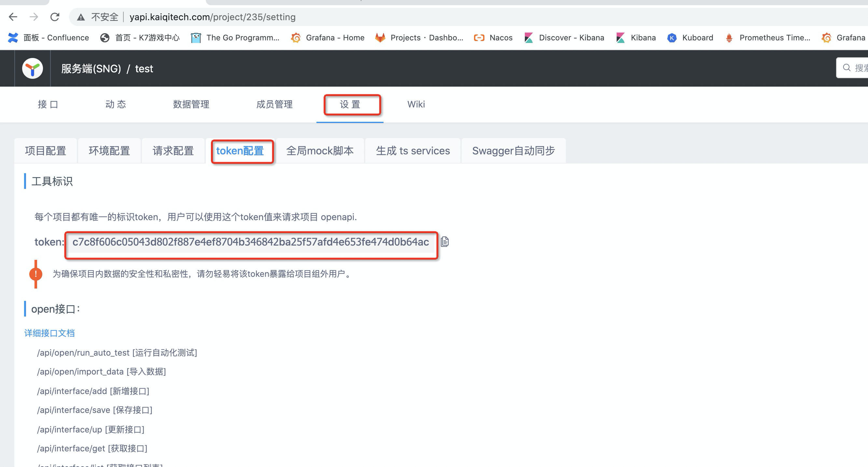Click the token value text
Viewport: 868px width, 467px height.
point(251,242)
